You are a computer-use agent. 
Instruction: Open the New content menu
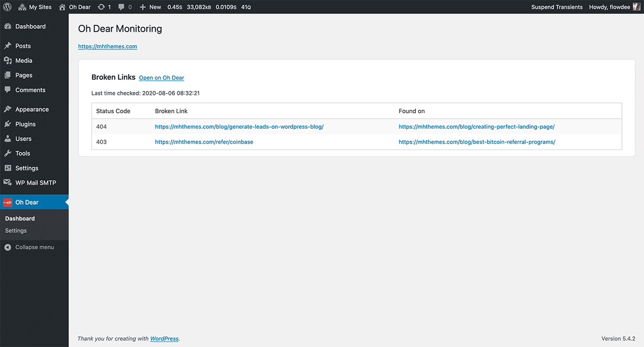click(x=150, y=7)
